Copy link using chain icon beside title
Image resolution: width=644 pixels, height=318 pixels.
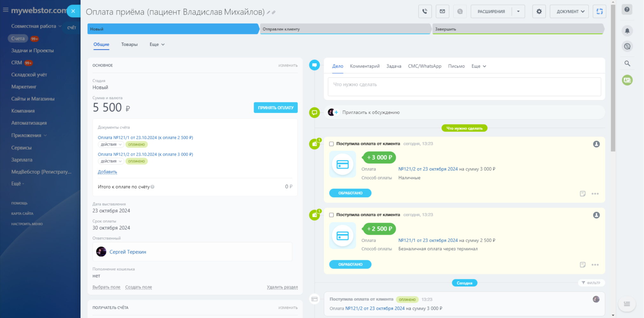tap(274, 12)
